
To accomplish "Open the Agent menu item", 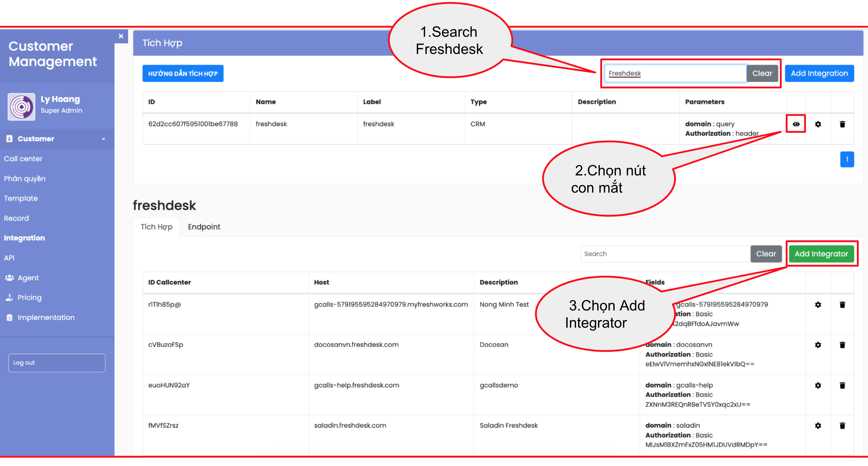I will pyautogui.click(x=28, y=278).
